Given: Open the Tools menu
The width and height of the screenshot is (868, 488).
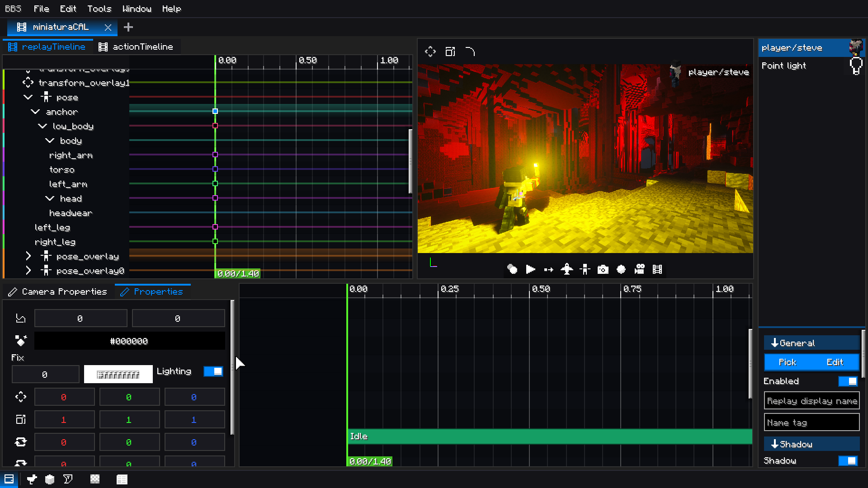Looking at the screenshot, I should click(x=99, y=9).
